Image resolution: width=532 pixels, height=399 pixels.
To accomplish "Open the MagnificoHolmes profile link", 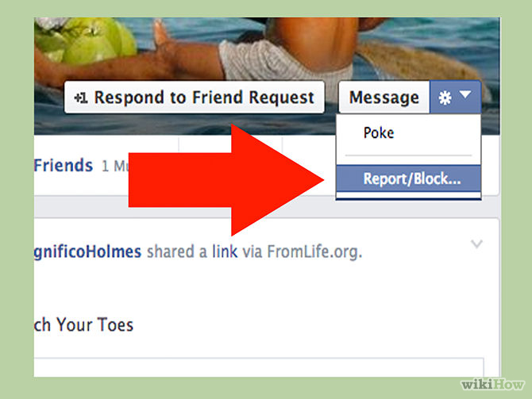I will 87,252.
